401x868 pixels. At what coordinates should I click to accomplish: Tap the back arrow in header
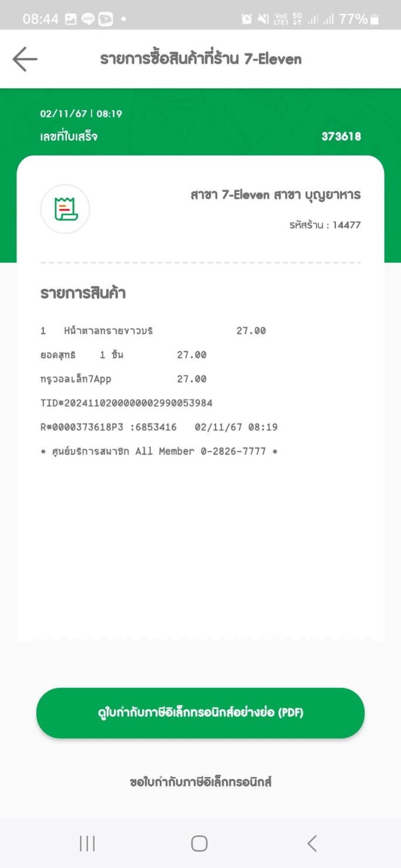pyautogui.click(x=25, y=59)
